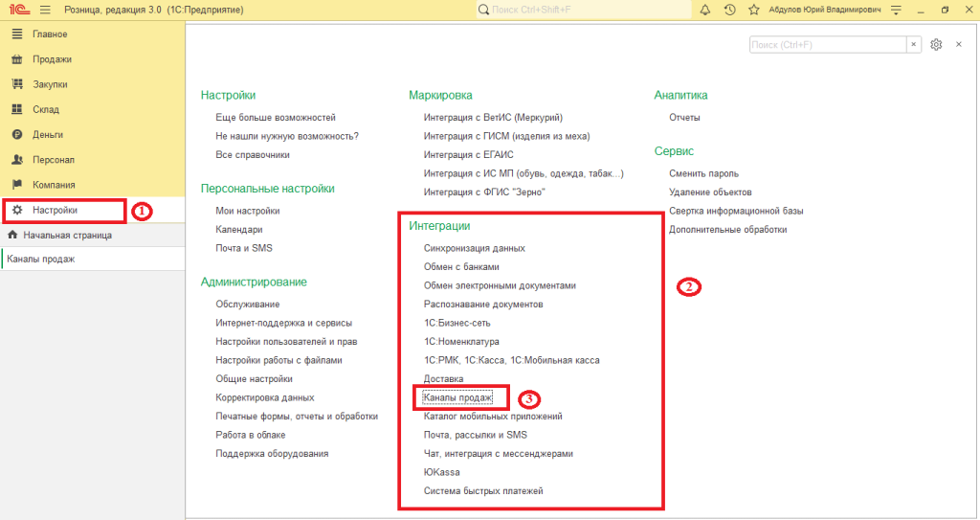
Task: Close the settings menu panel
Action: click(x=959, y=44)
